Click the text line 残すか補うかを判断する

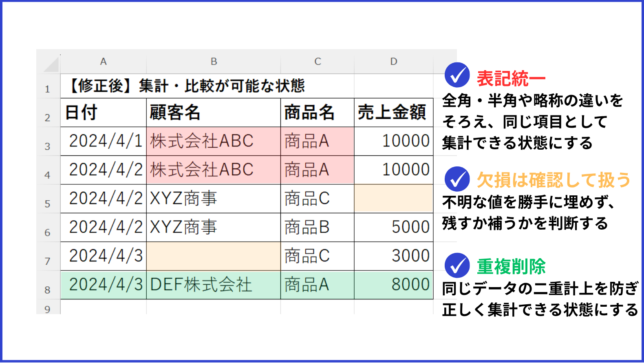tap(525, 223)
